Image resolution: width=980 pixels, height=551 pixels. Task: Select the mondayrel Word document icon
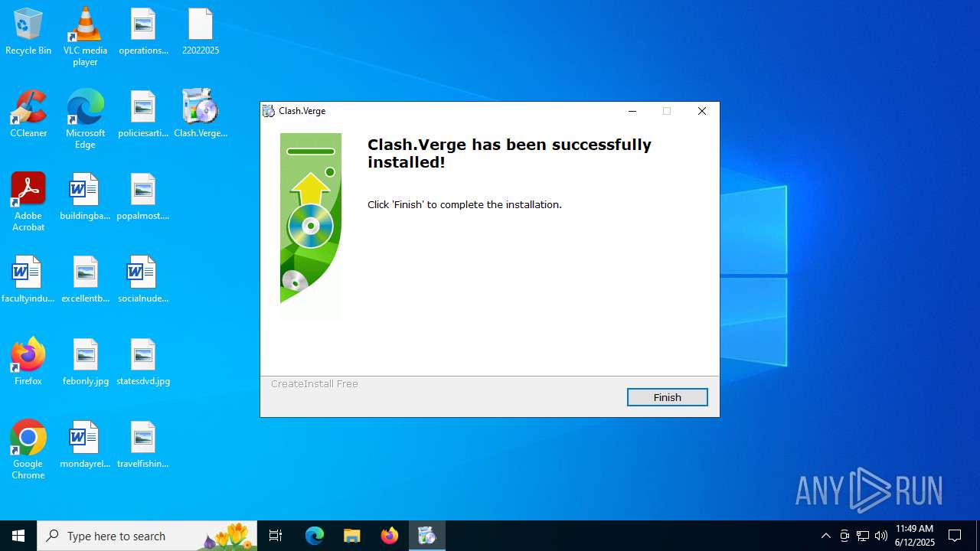point(85,445)
